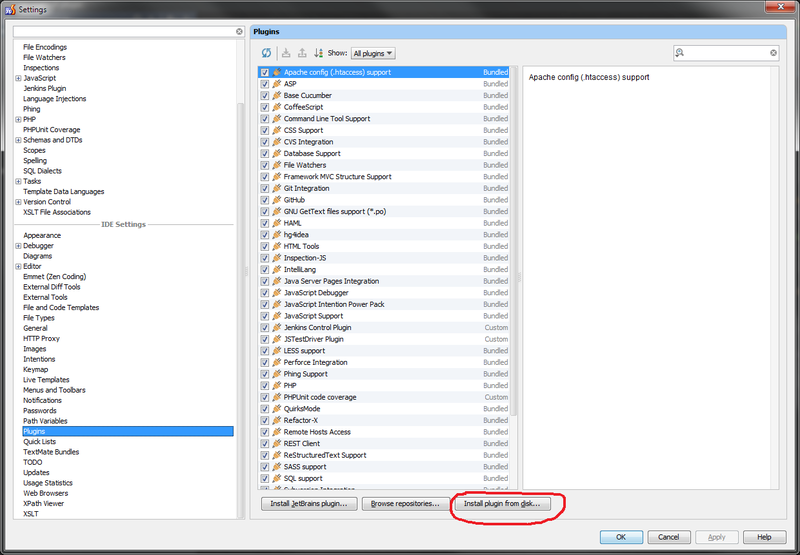This screenshot has width=800, height=555.
Task: Expand the Version Control node
Action: point(18,202)
